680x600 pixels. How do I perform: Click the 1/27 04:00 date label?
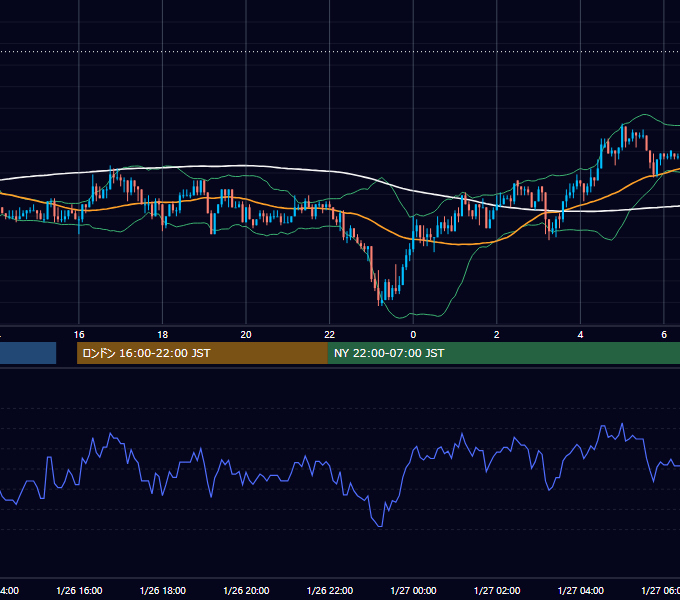tap(581, 590)
